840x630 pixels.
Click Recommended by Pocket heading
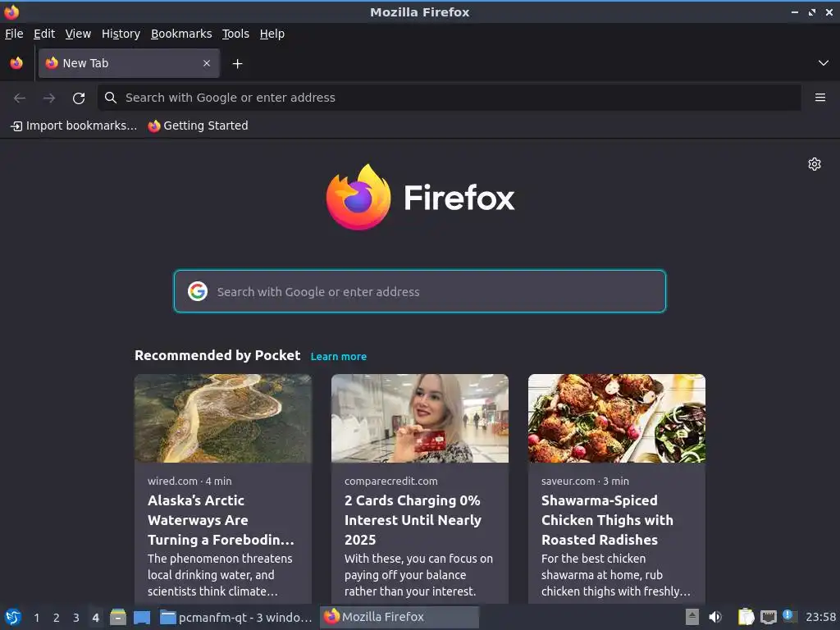217,356
